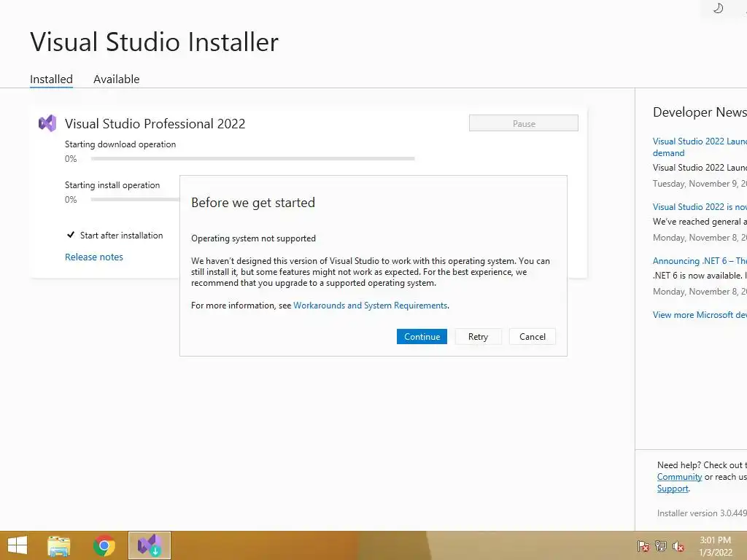
Task: Open Visual Studio 2022 is now news link
Action: click(700, 206)
